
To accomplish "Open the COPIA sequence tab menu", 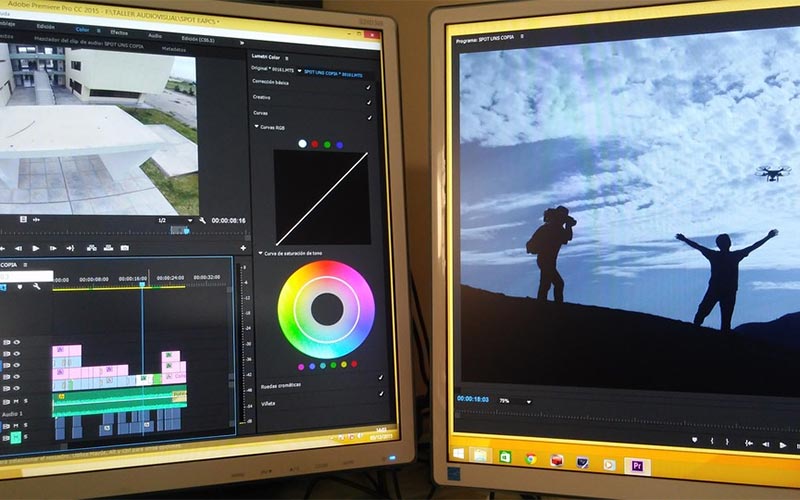I will pos(25,265).
